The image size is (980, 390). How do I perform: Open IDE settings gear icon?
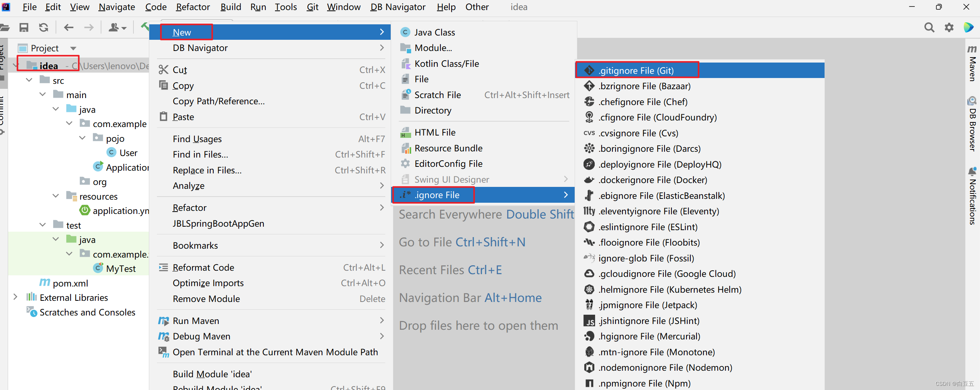pyautogui.click(x=949, y=27)
